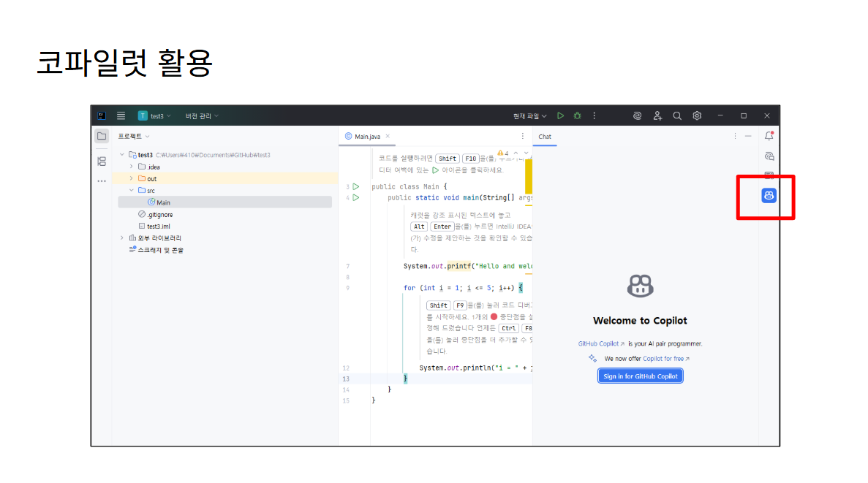Viewport: 868px width, 483px height.
Task: Open IDE settings gear
Action: click(697, 115)
